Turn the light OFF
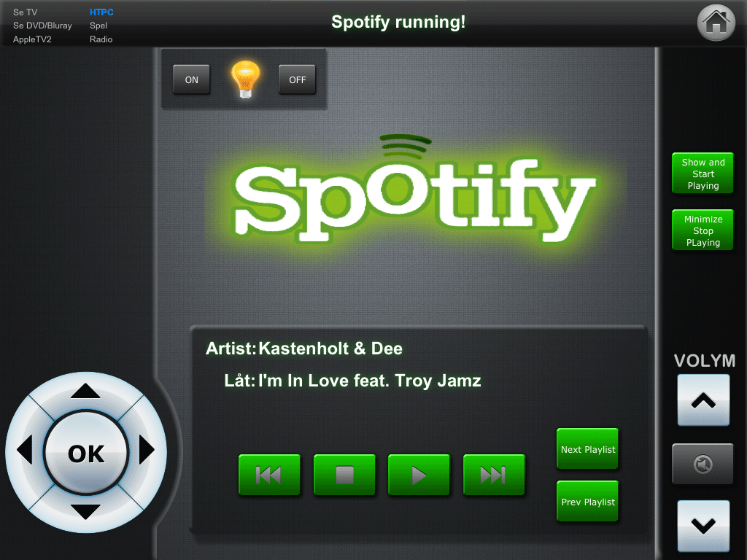 (298, 79)
